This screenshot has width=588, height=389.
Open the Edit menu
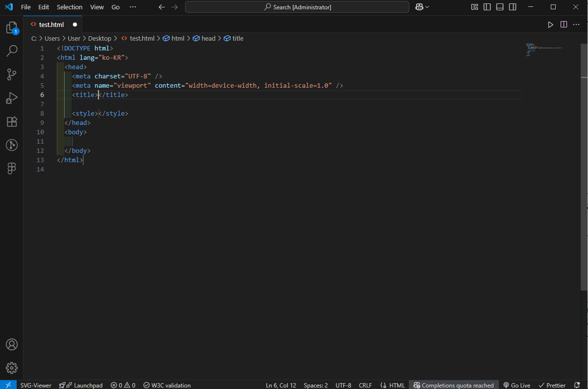click(44, 7)
